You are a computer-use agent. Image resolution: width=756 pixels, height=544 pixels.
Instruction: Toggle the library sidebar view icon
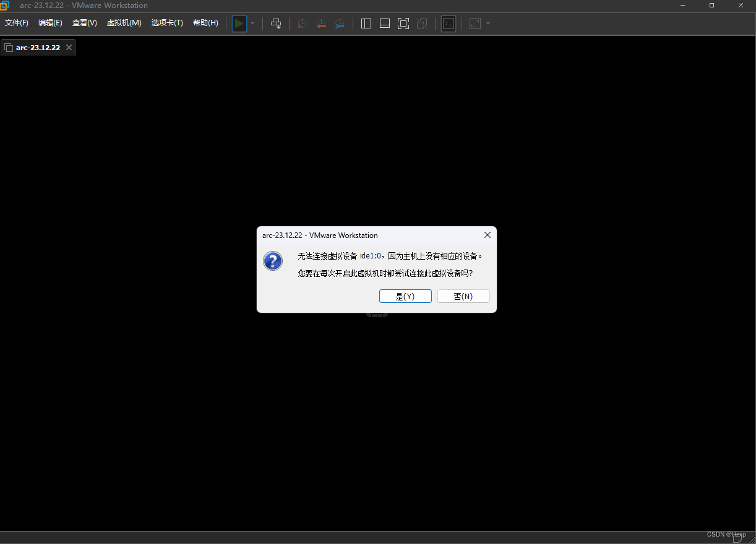pyautogui.click(x=366, y=23)
